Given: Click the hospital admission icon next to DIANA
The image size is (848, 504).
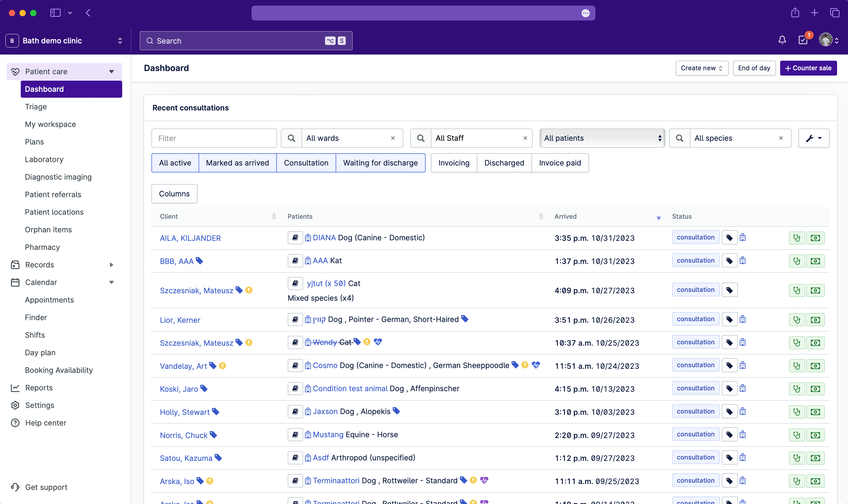Looking at the screenshot, I should click(x=307, y=238).
